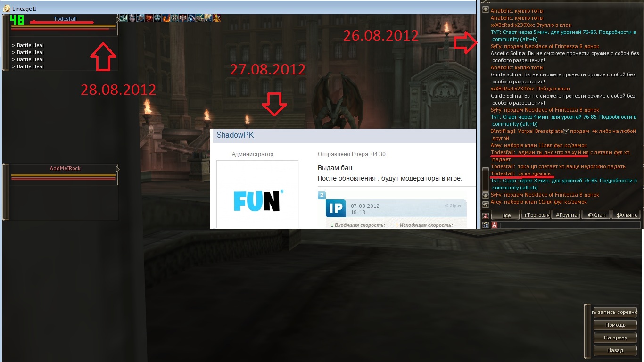Viewport: 644px width, 362px height.
Task: Select the $Альянс chat tab
Action: click(627, 215)
